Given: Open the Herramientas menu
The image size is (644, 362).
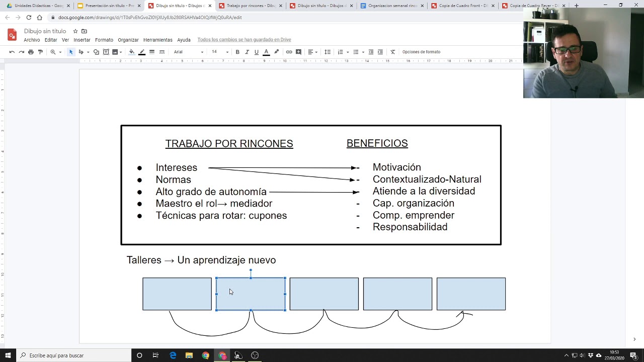Looking at the screenshot, I should coord(158,40).
